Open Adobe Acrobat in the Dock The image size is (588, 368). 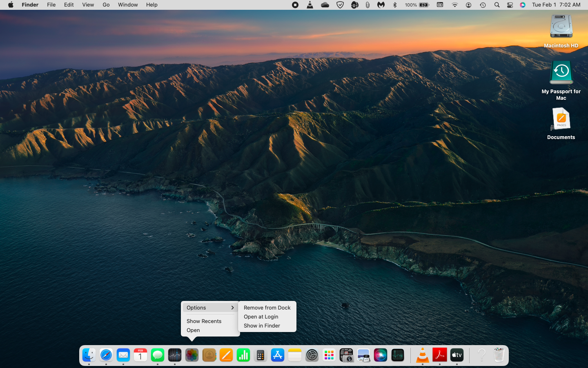(x=440, y=355)
